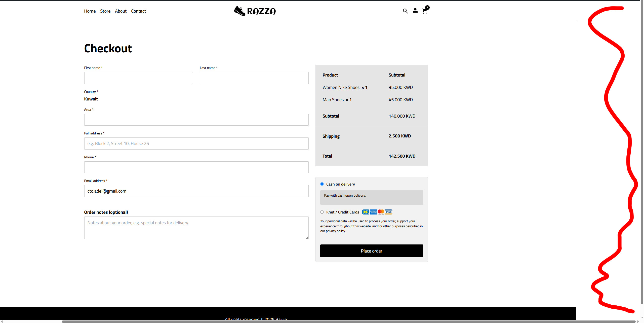Focus the Full address input field
Screen dimensions: 644x323
(x=196, y=143)
